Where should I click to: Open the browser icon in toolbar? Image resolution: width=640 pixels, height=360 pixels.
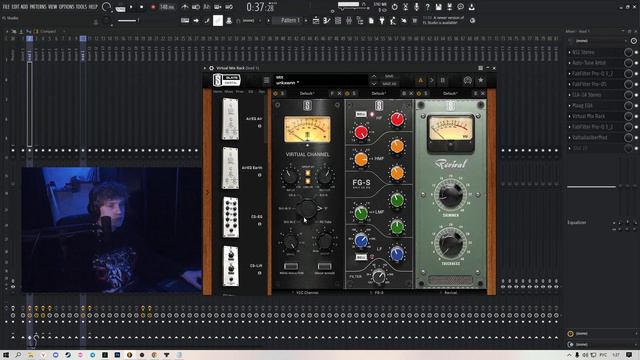pyautogui.click(x=360, y=20)
